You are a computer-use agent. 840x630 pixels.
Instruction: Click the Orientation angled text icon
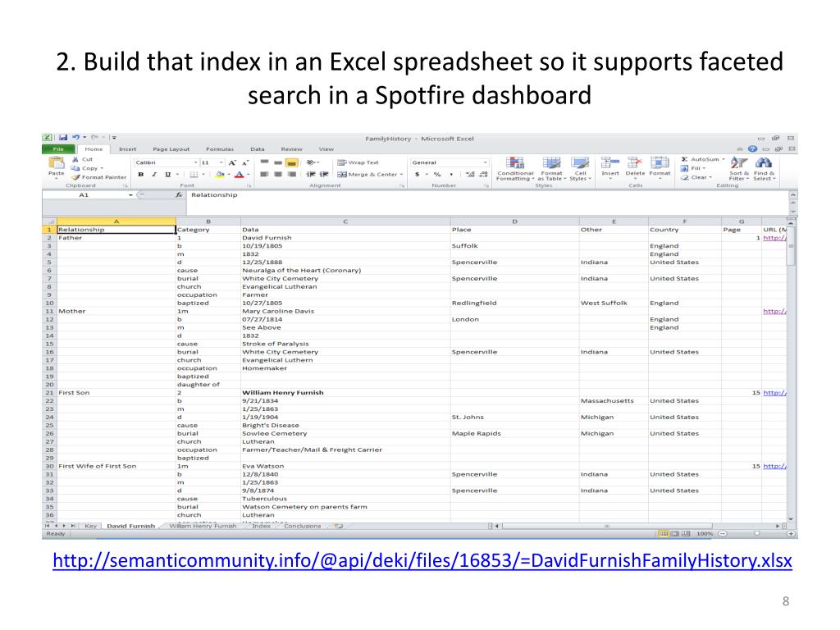click(x=311, y=162)
